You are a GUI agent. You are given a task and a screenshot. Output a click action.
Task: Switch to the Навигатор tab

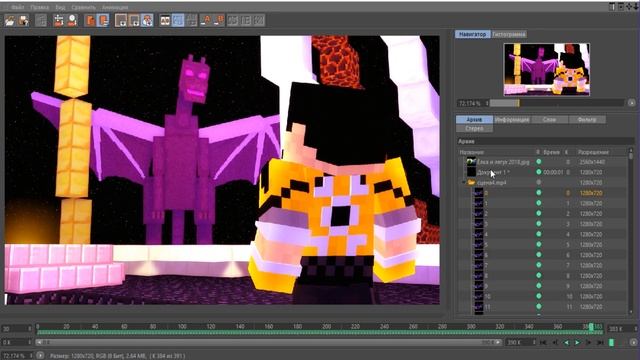472,34
